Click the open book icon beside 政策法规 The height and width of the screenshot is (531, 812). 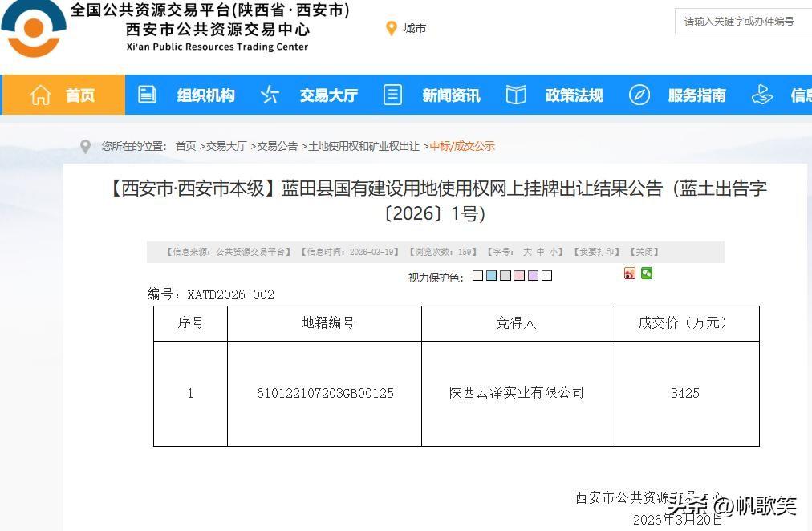click(x=515, y=95)
